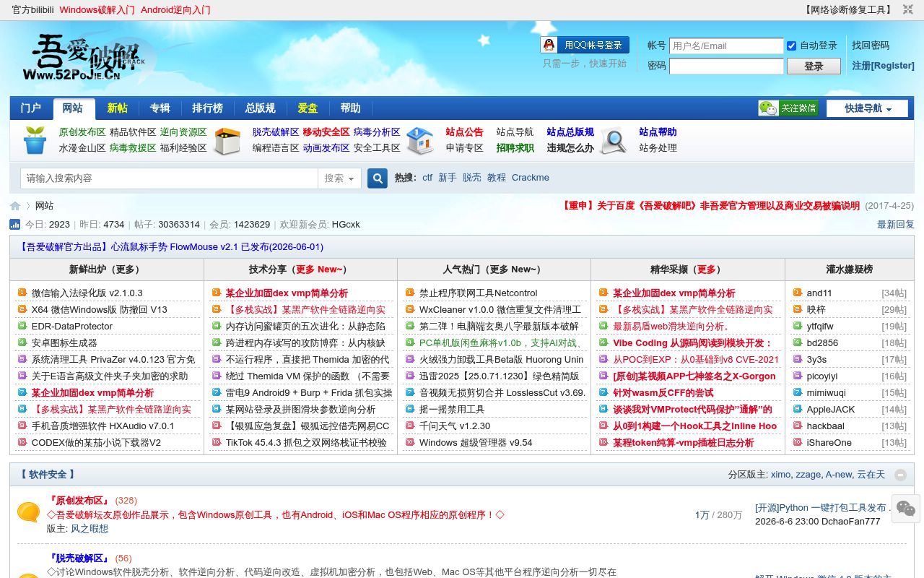The width and height of the screenshot is (924, 578).
Task: Collapse the 软件安全 section
Action: coord(900,475)
